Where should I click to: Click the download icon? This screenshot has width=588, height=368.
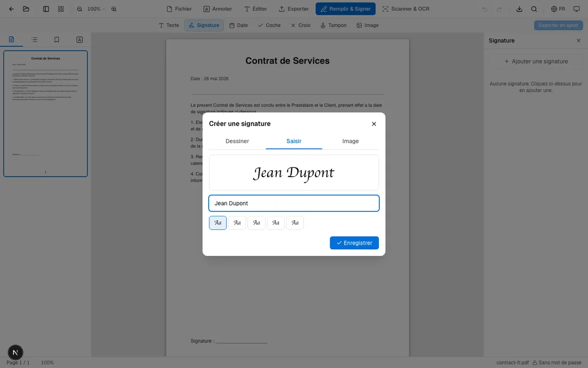point(519,9)
